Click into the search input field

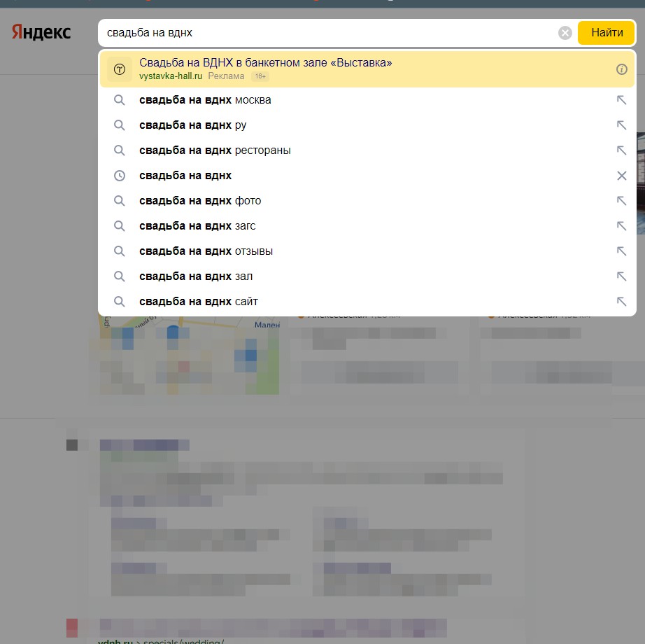[x=329, y=32]
